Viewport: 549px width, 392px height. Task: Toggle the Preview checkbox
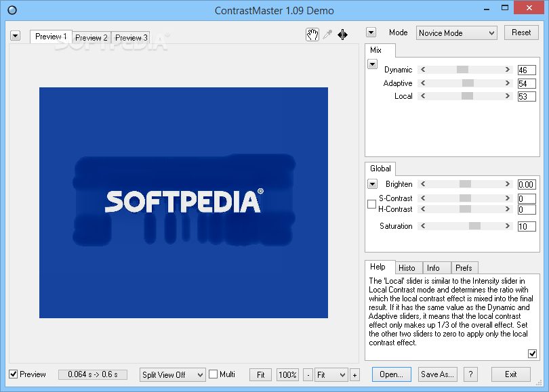(x=14, y=374)
